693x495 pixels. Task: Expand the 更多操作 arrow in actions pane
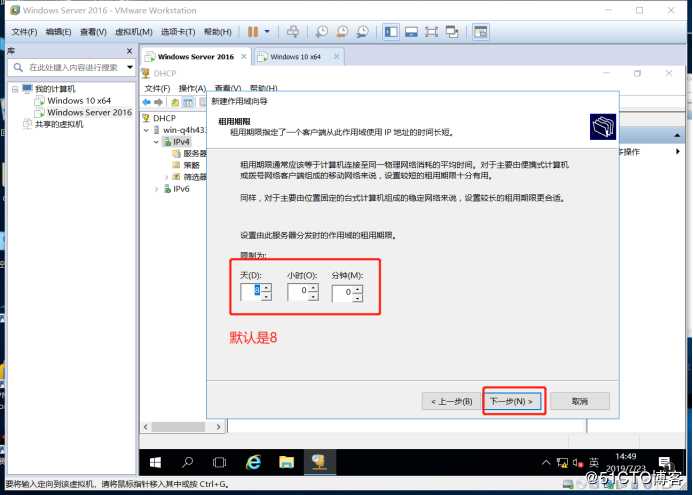[678, 152]
